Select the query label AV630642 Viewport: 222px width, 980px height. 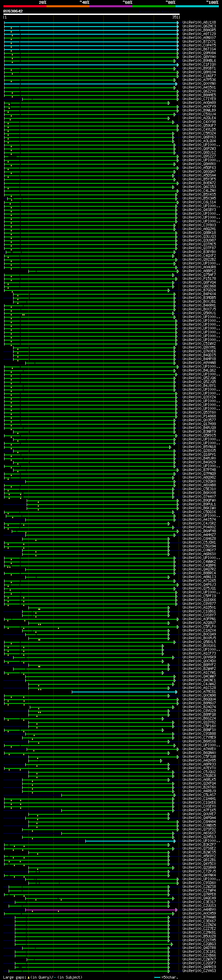tap(13, 11)
